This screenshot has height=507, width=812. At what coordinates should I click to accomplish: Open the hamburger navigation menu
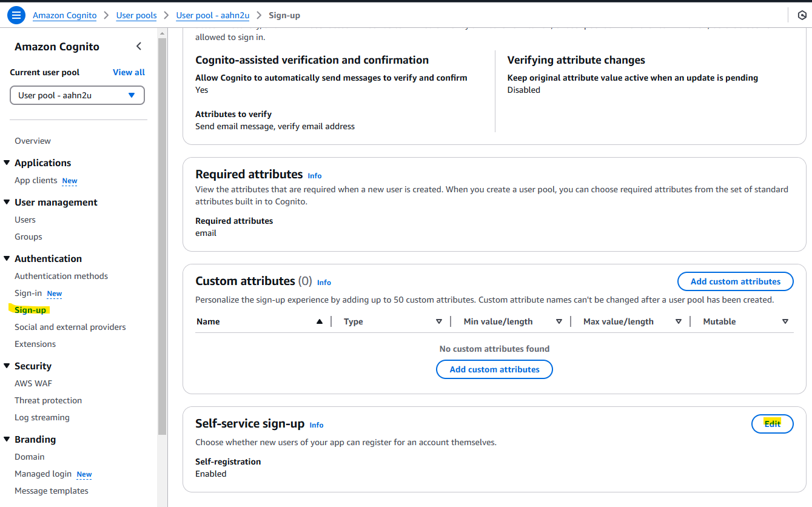coord(16,15)
